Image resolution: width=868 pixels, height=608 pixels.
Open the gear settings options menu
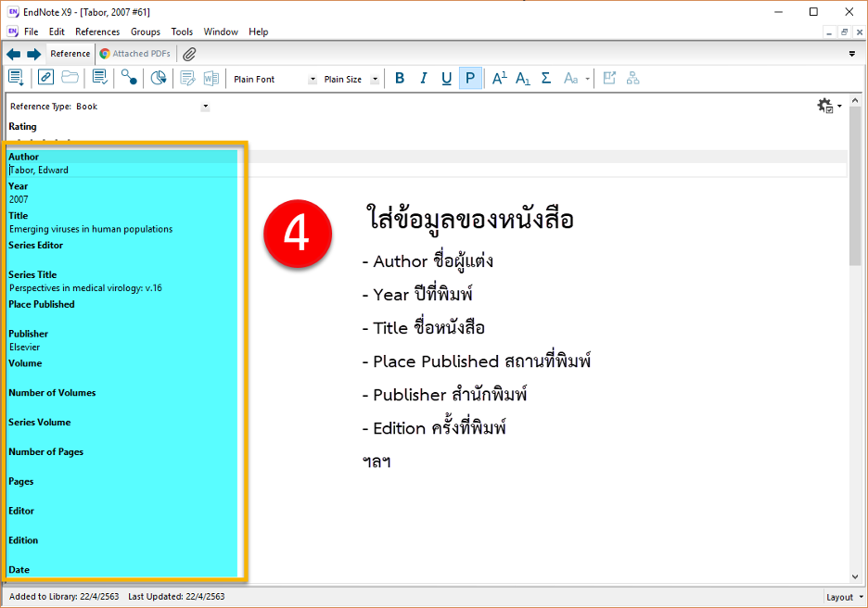pos(829,107)
